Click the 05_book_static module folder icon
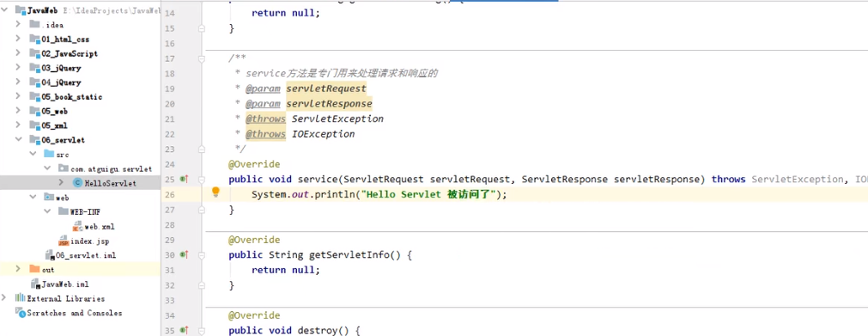 [x=35, y=96]
